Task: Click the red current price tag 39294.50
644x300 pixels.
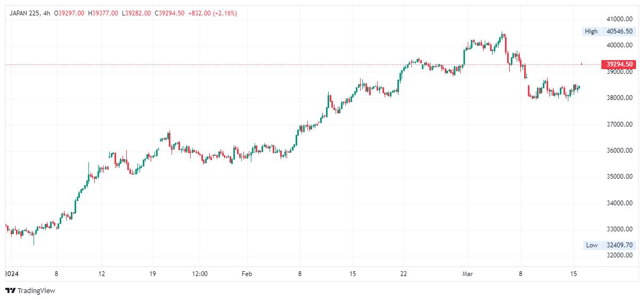Action: click(619, 64)
